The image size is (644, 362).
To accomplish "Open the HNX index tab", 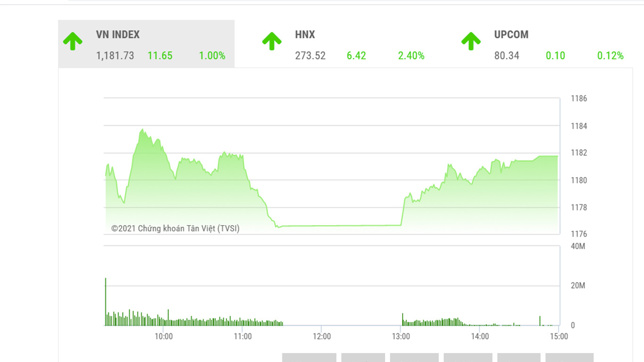I will click(305, 35).
